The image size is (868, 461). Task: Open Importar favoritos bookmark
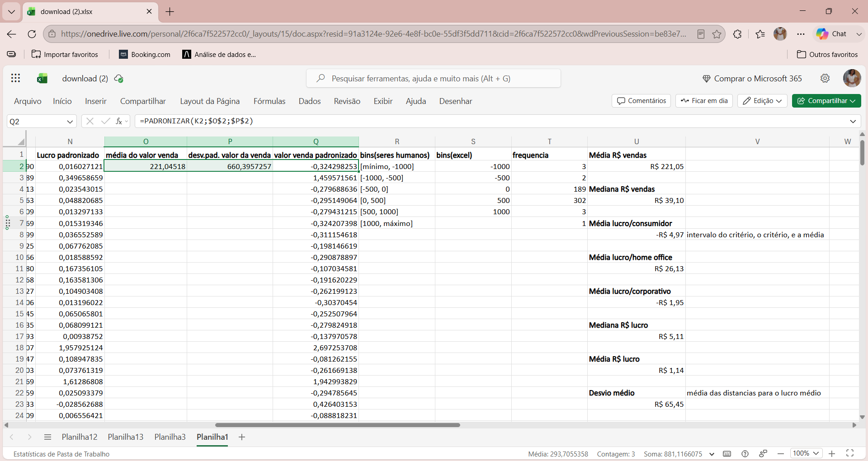(x=65, y=54)
